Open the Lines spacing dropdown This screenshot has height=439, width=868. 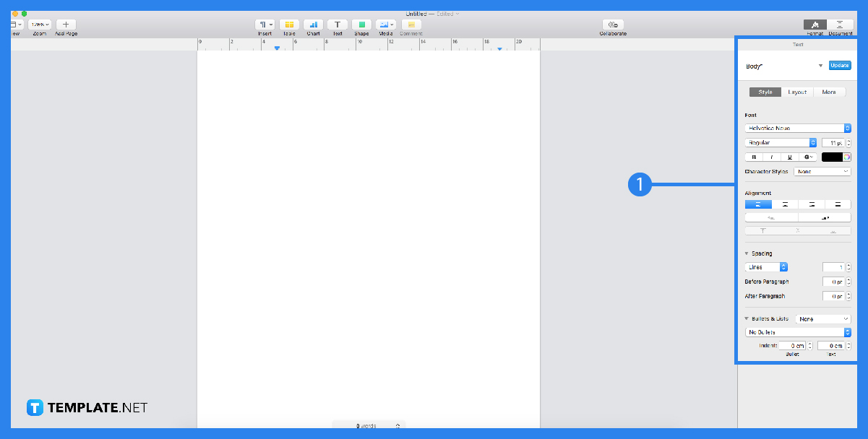tap(765, 266)
